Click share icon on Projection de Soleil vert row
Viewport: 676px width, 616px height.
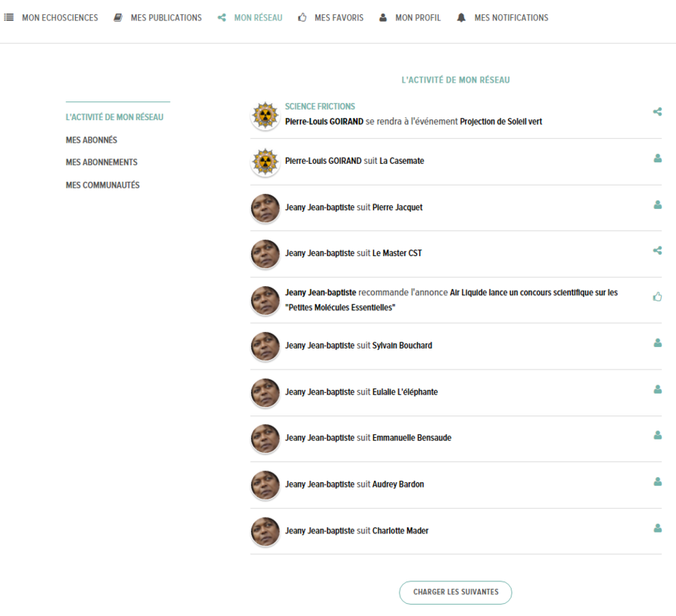click(657, 112)
